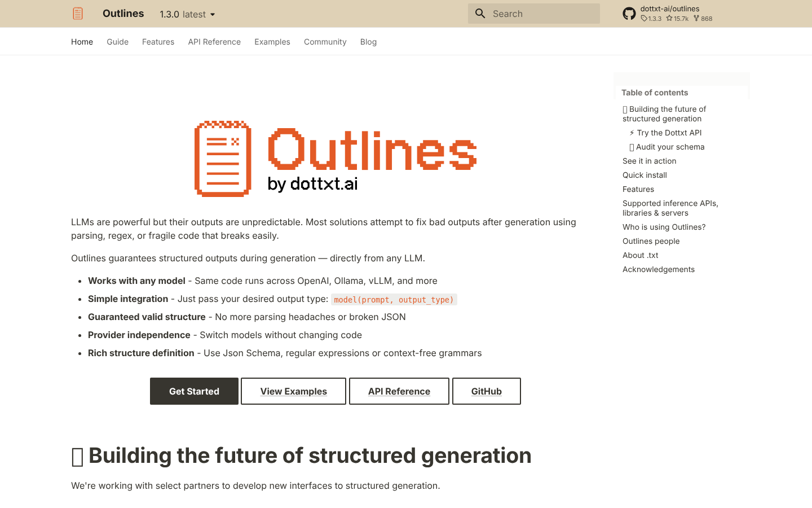812x508 pixels.
Task: Click the large Outlines by dottxt.ai banner
Action: [x=336, y=159]
